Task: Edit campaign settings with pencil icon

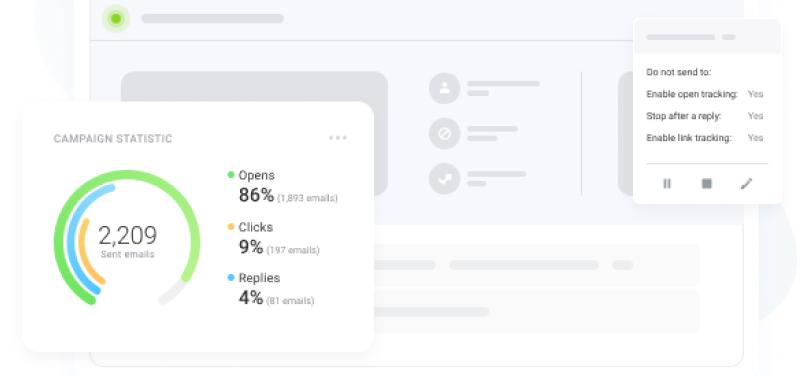Action: (746, 184)
